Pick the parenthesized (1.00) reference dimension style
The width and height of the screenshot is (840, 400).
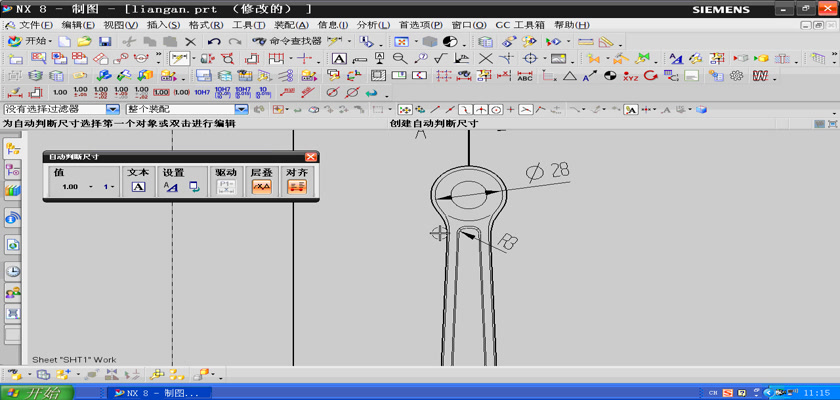[182, 92]
